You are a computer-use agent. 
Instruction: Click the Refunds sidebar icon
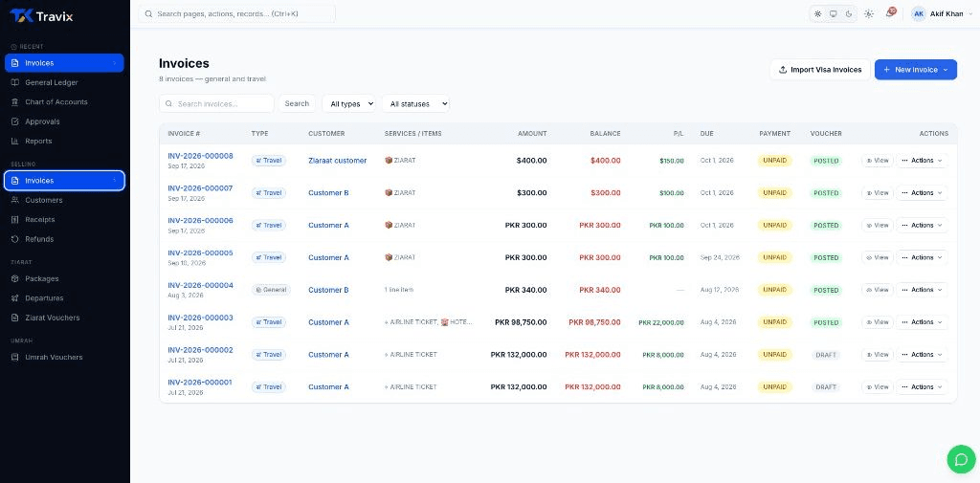click(x=15, y=239)
